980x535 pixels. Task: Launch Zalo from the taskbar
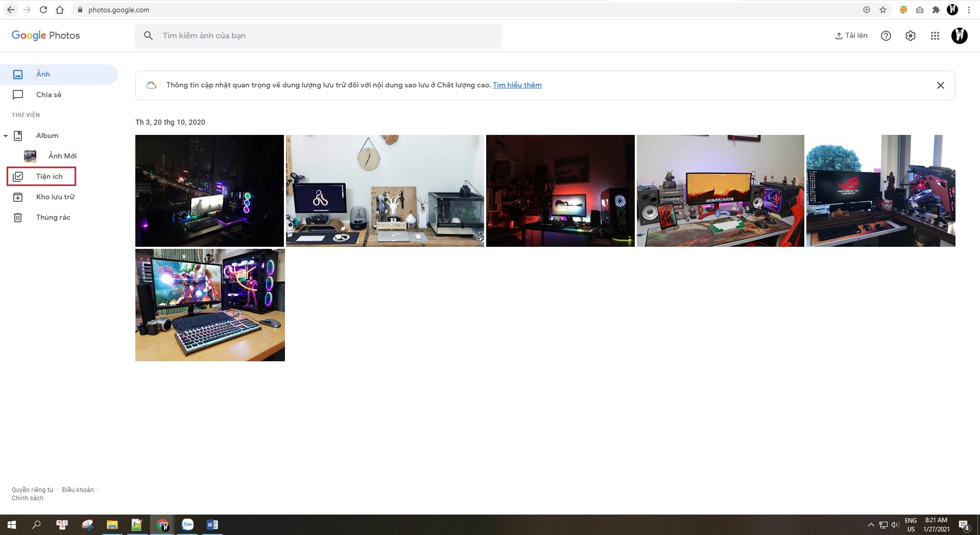(188, 525)
